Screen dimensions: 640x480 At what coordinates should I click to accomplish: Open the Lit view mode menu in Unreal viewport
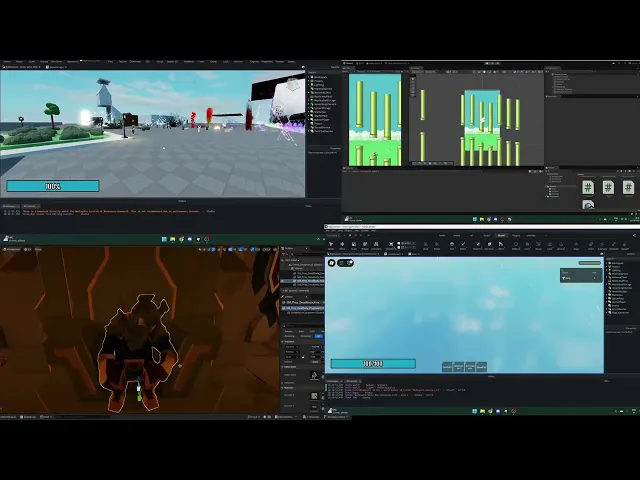[x=28, y=249]
